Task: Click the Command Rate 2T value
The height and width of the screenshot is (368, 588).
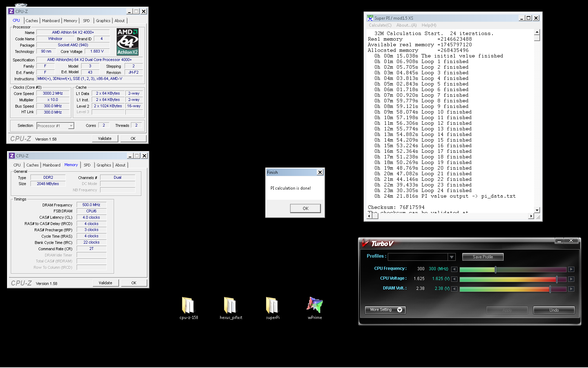Action: (91, 248)
